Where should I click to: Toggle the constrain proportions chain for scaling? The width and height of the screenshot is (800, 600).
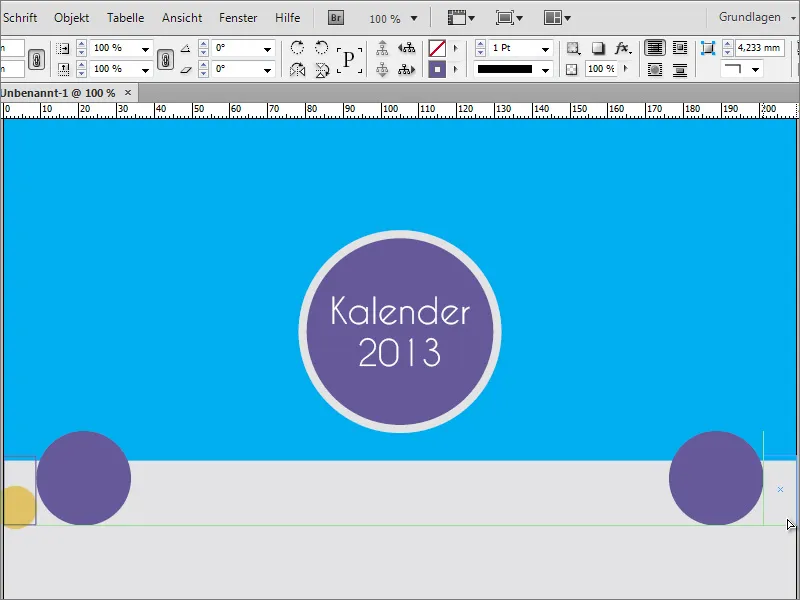pos(165,60)
